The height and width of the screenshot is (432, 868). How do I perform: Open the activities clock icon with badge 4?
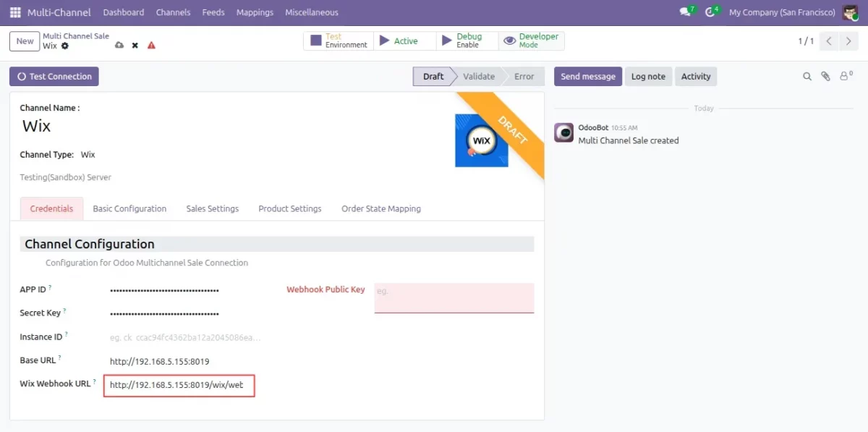coord(712,12)
